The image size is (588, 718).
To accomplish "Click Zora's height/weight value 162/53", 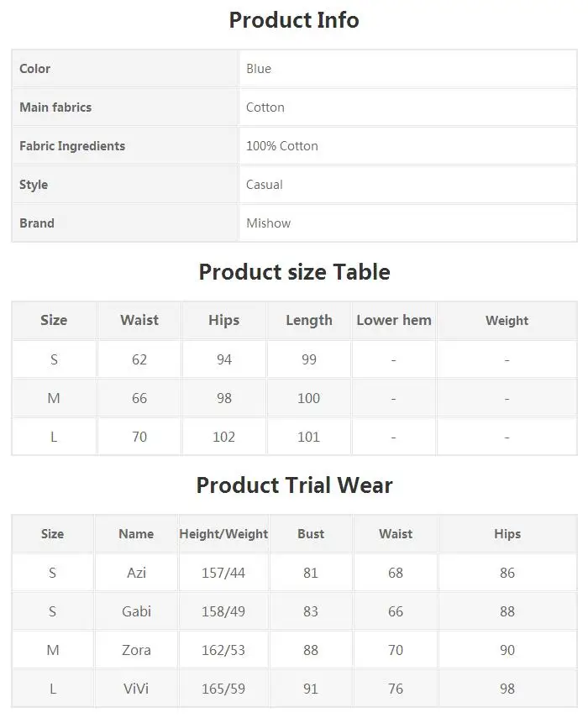I will click(223, 650).
